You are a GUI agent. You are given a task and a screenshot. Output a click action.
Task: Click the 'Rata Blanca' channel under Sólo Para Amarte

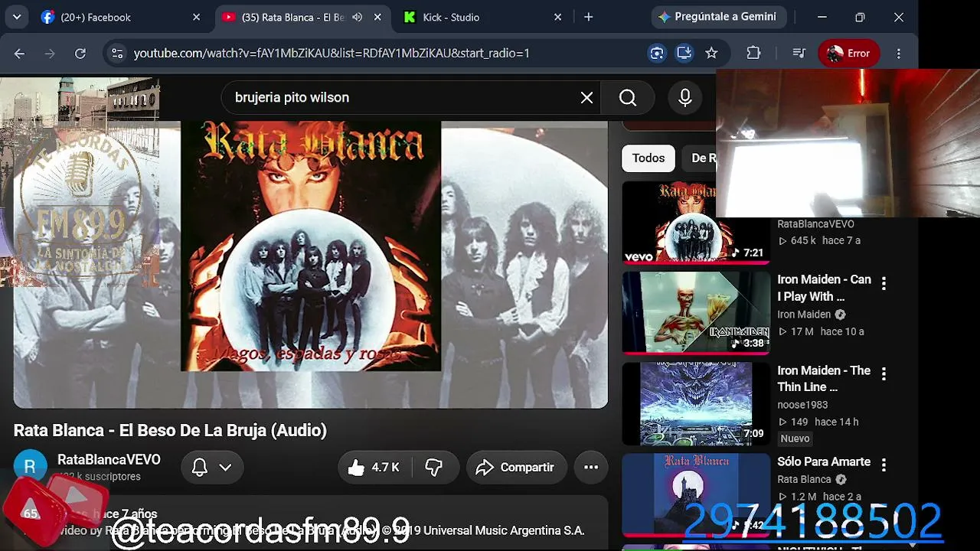tap(804, 479)
